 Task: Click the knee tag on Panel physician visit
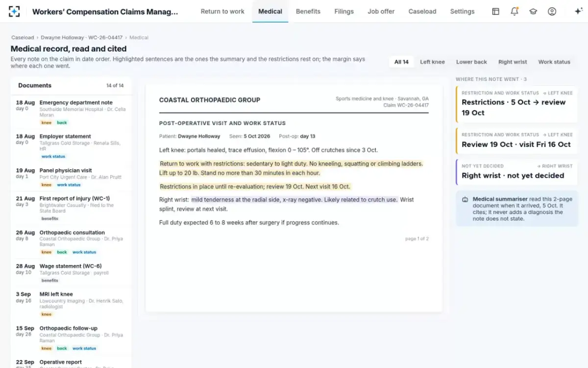(47, 185)
